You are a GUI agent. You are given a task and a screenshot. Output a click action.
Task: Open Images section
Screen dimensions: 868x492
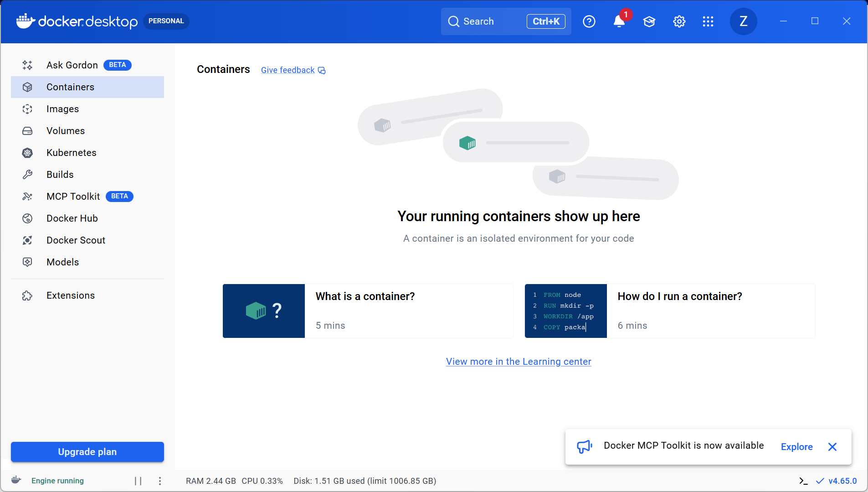click(x=87, y=109)
